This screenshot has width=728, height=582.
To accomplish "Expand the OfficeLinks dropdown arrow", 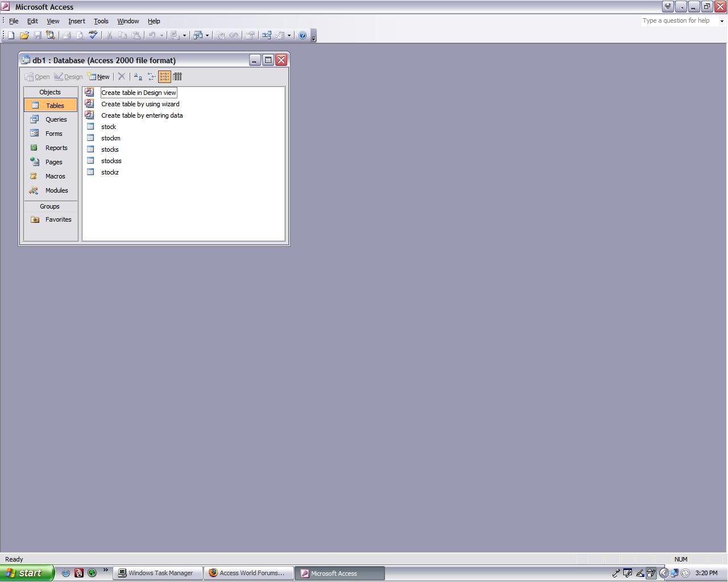I will [x=184, y=35].
